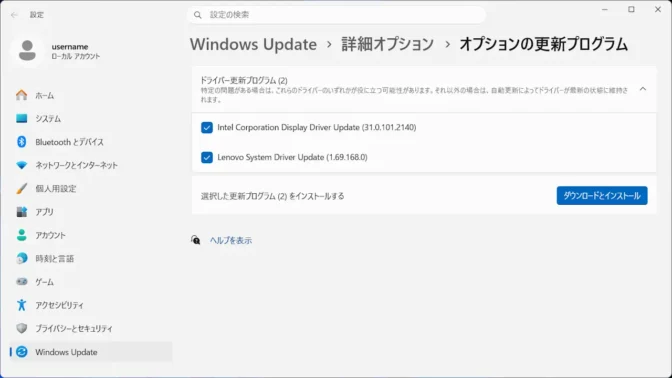Open プライバシーとセキュリティ settings

[91, 328]
